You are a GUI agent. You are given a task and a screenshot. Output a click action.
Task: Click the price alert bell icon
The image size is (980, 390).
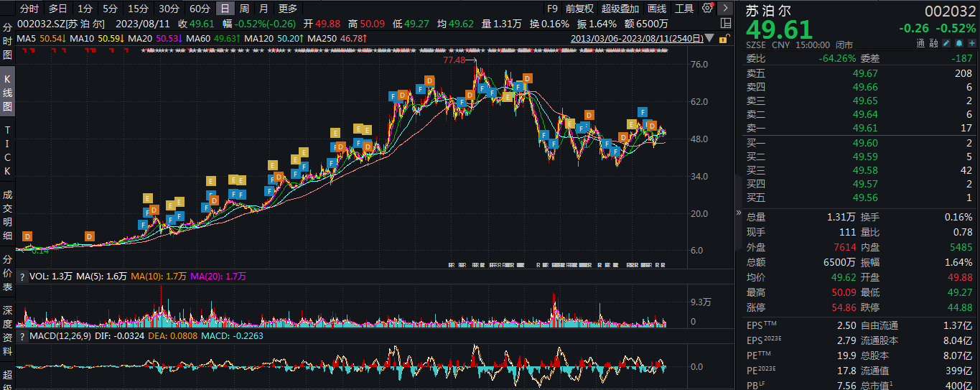coord(958,44)
